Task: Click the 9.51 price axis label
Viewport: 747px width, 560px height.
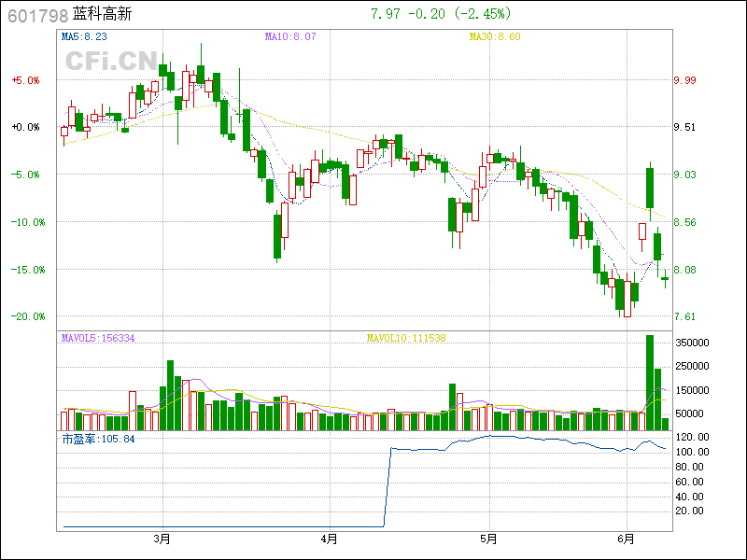Action: click(684, 127)
